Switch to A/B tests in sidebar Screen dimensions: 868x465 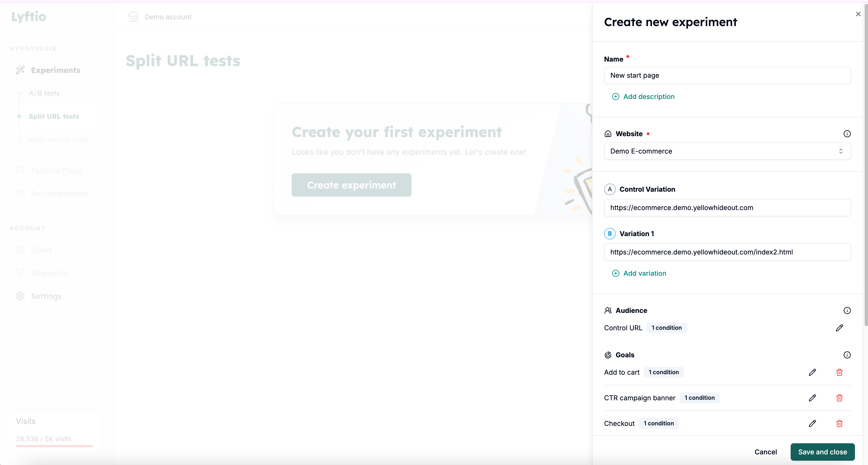click(x=44, y=93)
